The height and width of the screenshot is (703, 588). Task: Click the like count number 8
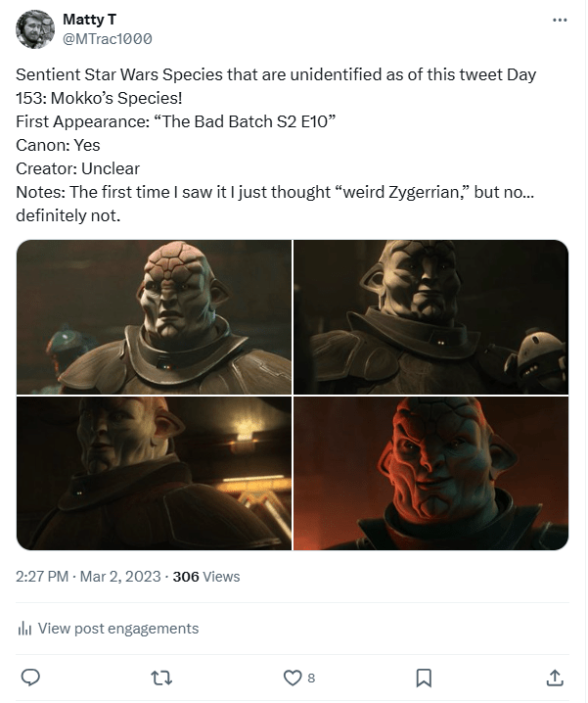[x=311, y=678]
